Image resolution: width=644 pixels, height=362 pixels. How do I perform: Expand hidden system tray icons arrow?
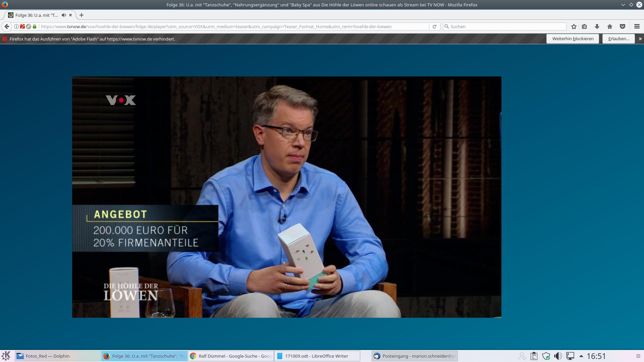581,356
